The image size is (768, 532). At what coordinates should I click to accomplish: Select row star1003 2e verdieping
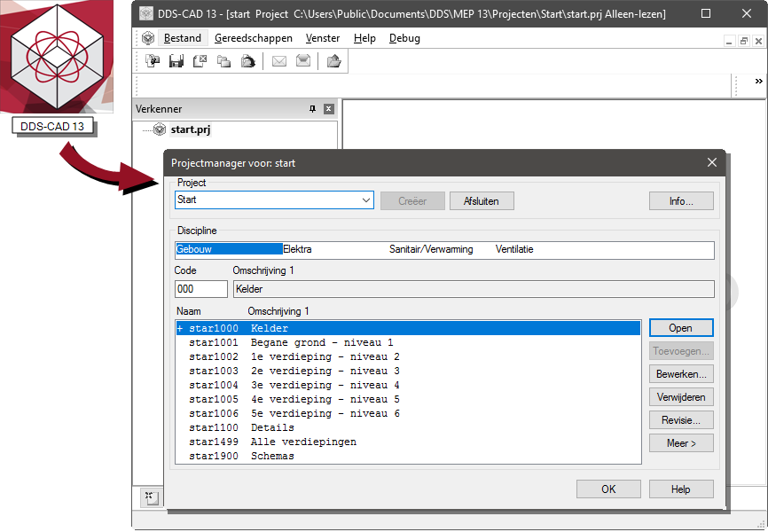[x=408, y=371]
